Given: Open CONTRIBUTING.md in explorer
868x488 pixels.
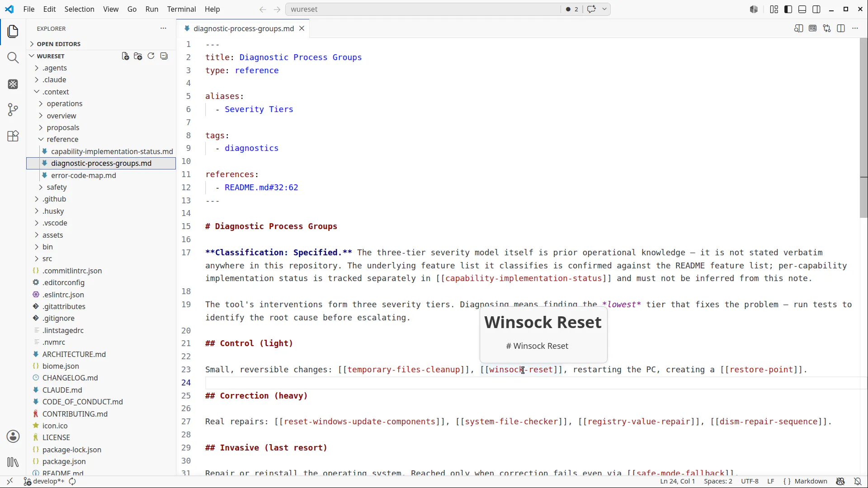Looking at the screenshot, I should point(75,414).
